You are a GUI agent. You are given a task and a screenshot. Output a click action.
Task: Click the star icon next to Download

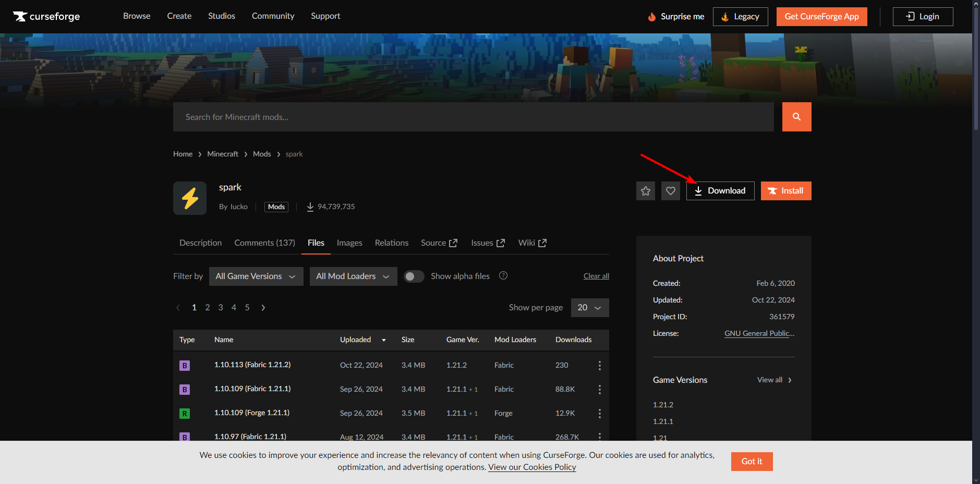645,191
